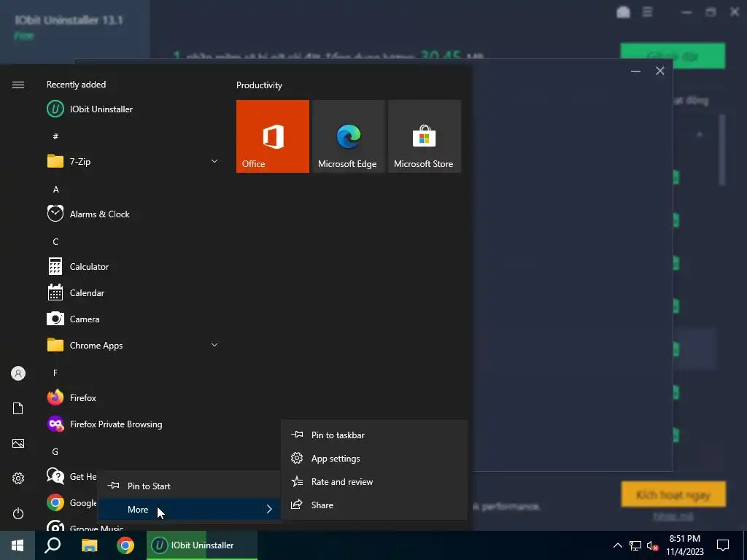The width and height of the screenshot is (747, 560).
Task: Click the Productivity group heading
Action: pos(259,85)
